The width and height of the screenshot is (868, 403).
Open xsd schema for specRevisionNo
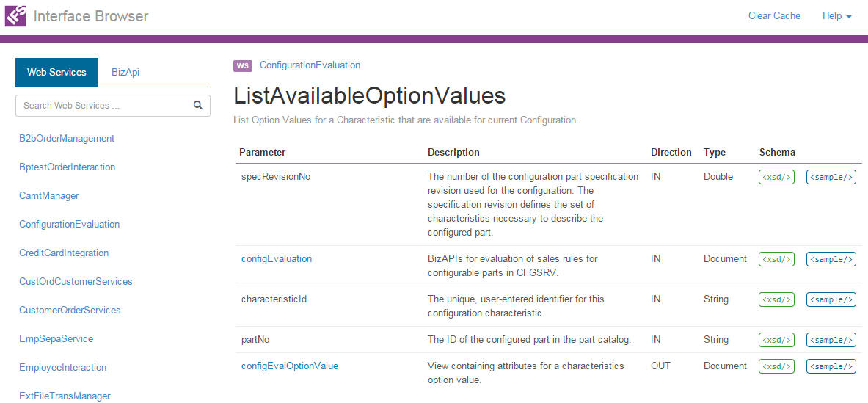coord(776,177)
